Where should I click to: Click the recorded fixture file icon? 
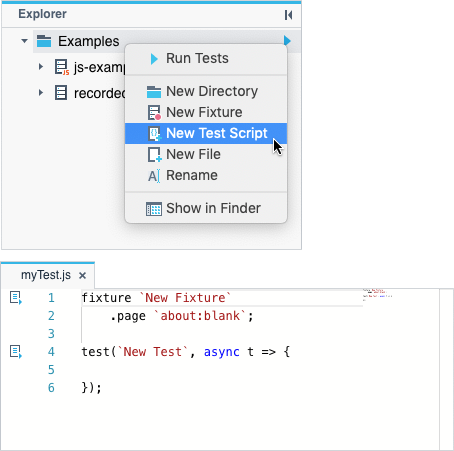(x=61, y=93)
